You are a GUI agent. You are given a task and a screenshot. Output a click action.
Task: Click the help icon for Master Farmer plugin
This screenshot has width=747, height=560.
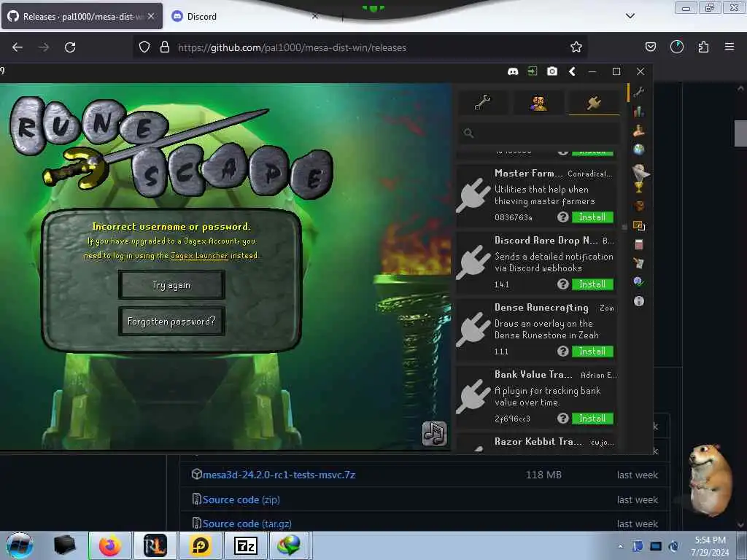pos(562,217)
